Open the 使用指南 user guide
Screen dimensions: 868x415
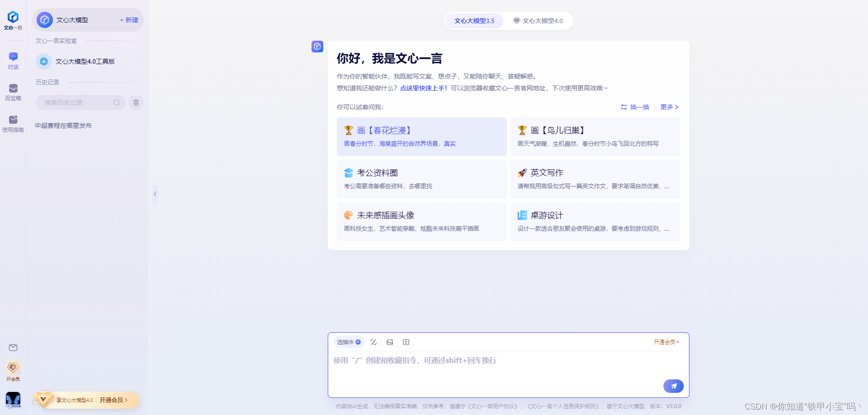point(13,124)
